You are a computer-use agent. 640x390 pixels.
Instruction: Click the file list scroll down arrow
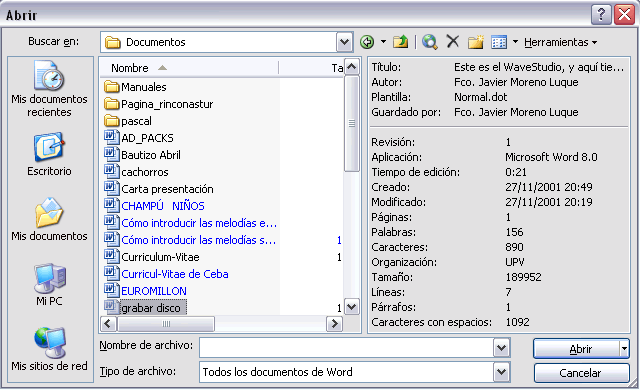point(352,307)
